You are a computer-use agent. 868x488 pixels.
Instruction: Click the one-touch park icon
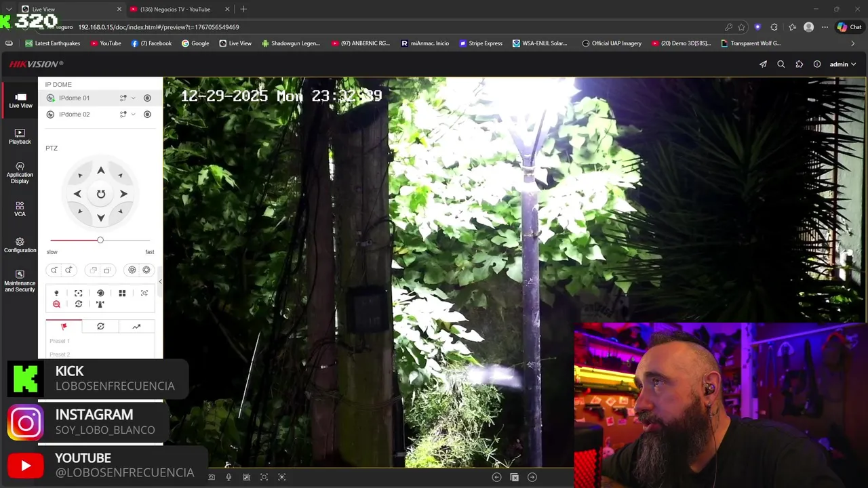[x=100, y=304]
